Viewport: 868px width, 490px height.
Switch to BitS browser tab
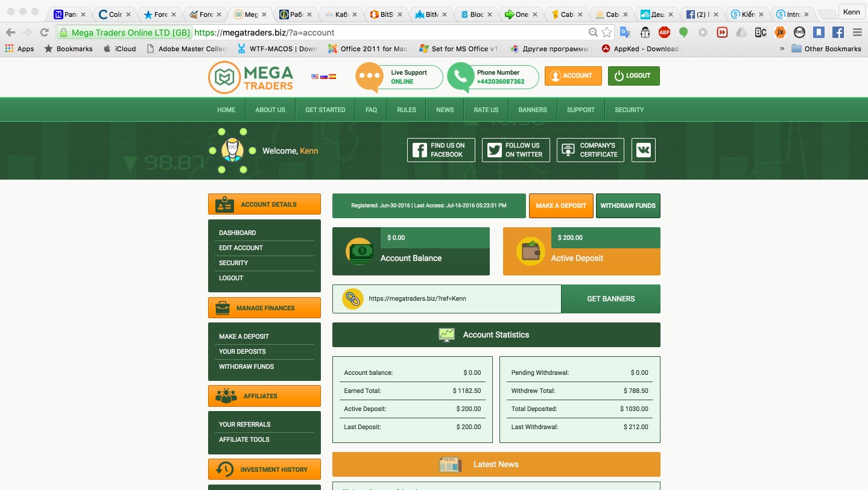pyautogui.click(x=386, y=14)
